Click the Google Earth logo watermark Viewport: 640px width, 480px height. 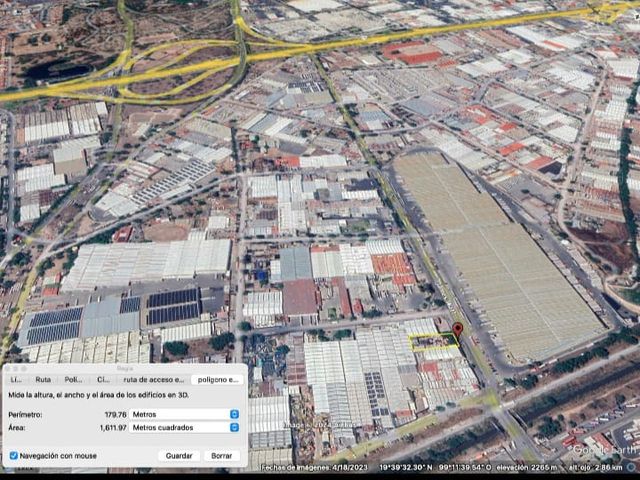coord(605,450)
